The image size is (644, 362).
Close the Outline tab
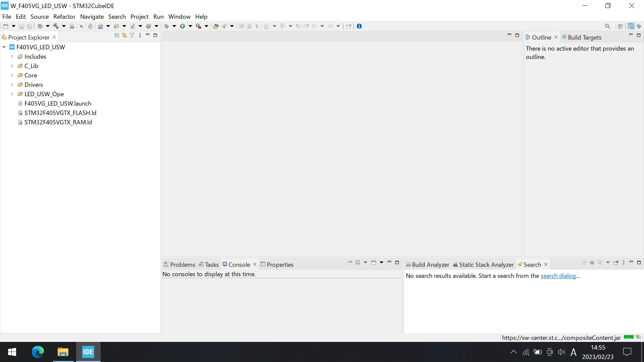point(556,37)
